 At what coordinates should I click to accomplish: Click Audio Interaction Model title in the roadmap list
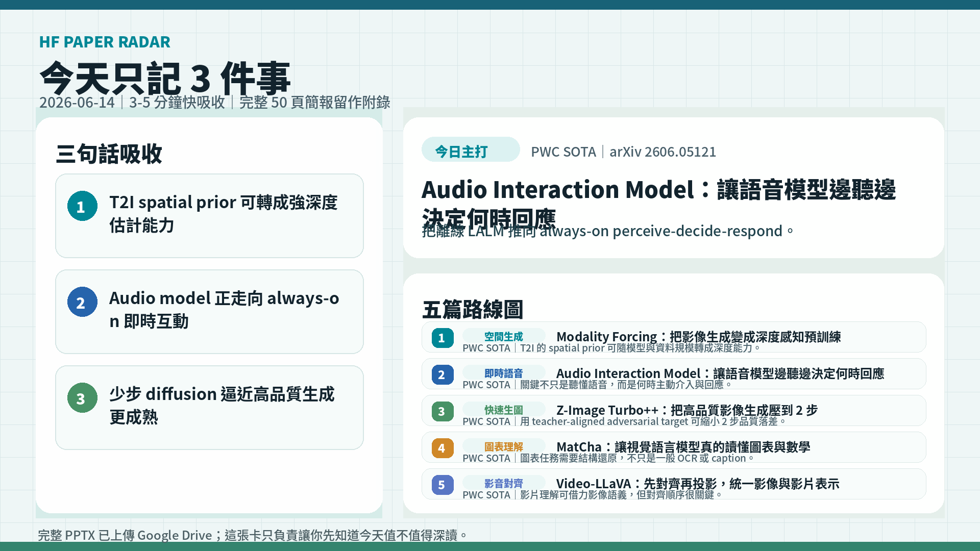coord(720,373)
